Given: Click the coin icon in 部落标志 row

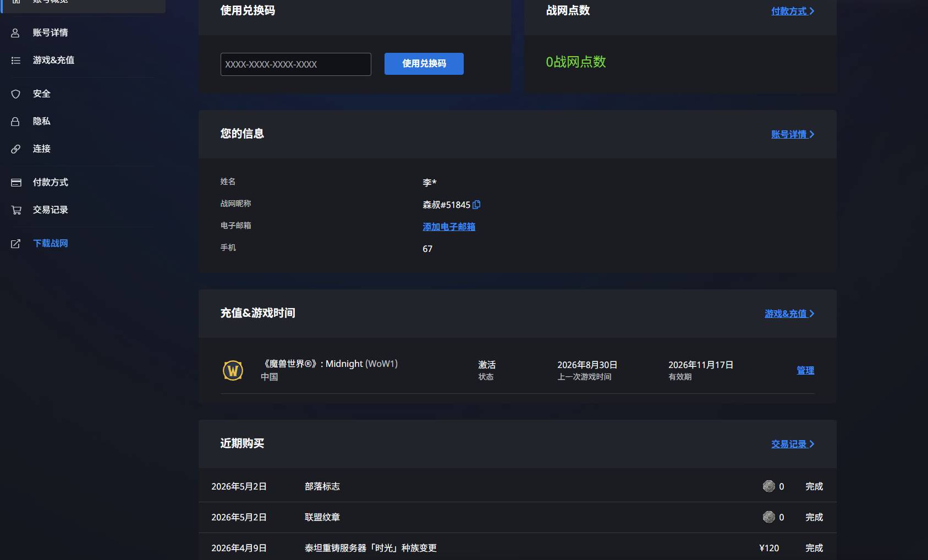Looking at the screenshot, I should tap(768, 486).
